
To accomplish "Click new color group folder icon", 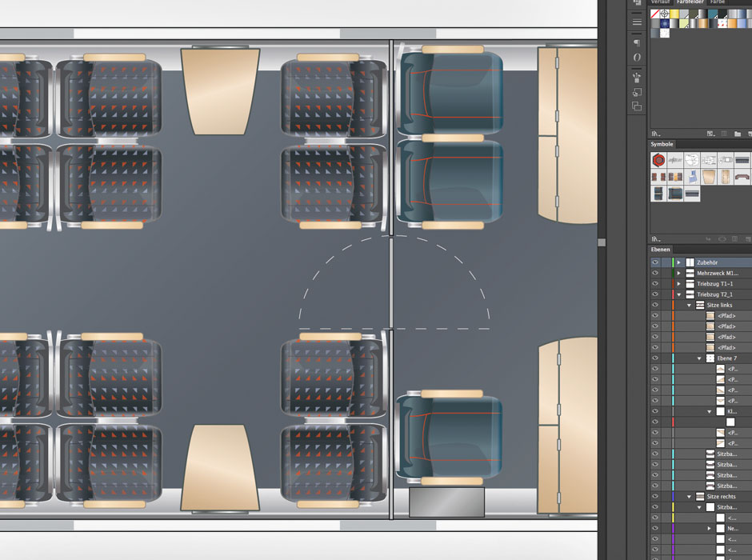I will point(738,134).
